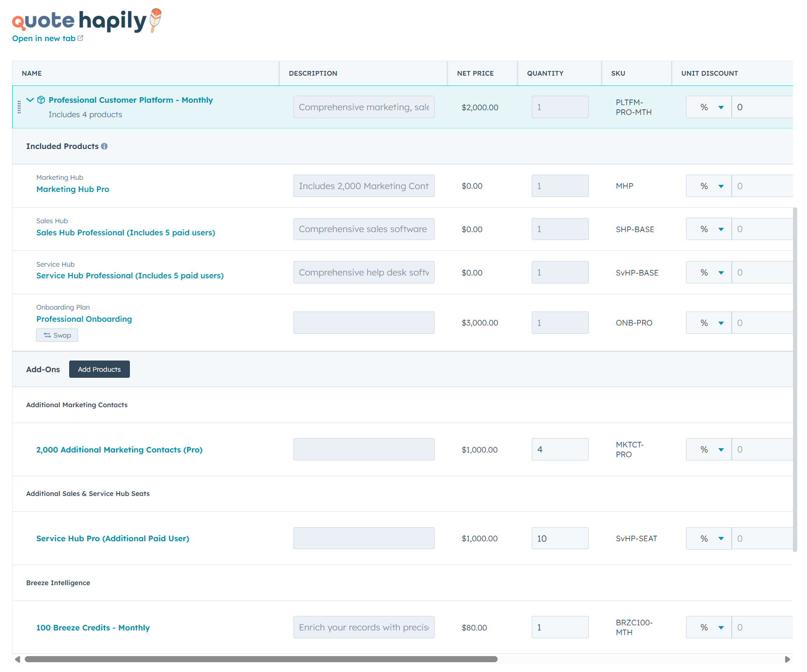Viewport: 807px width, 672px height.
Task: Click the unit discount value field for the platform bundle
Action: [x=762, y=107]
